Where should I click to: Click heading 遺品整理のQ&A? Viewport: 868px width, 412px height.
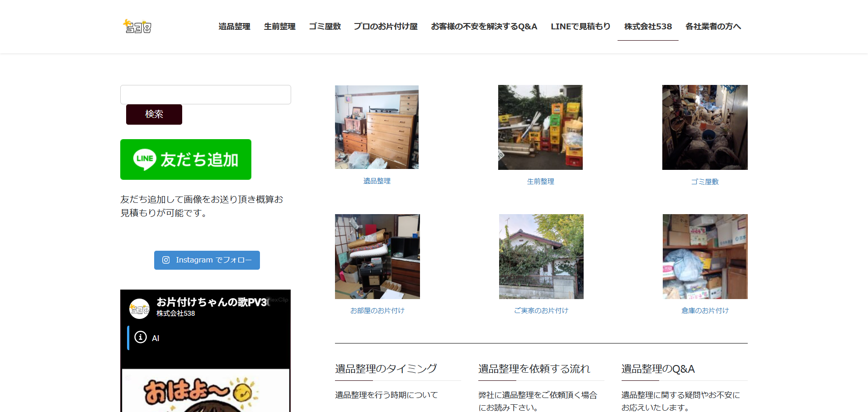(658, 369)
